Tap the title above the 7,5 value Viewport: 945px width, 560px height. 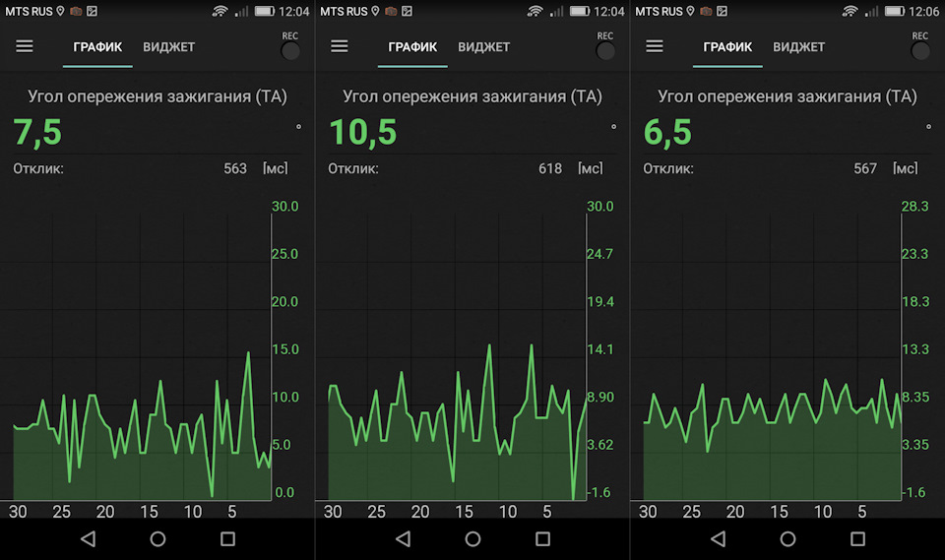point(157,96)
